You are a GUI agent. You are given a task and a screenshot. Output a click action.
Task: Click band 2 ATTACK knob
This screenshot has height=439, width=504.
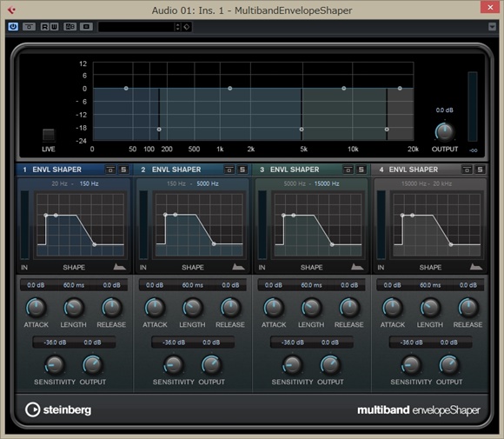(155, 308)
